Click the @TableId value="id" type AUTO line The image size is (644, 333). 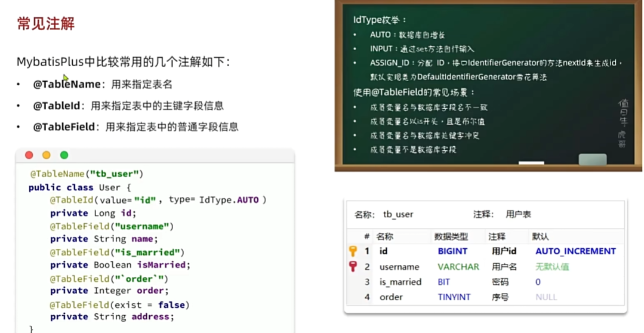tap(158, 200)
